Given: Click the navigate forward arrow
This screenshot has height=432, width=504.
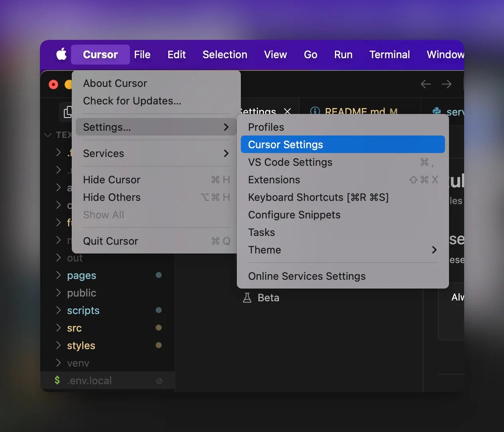Looking at the screenshot, I should 447,84.
